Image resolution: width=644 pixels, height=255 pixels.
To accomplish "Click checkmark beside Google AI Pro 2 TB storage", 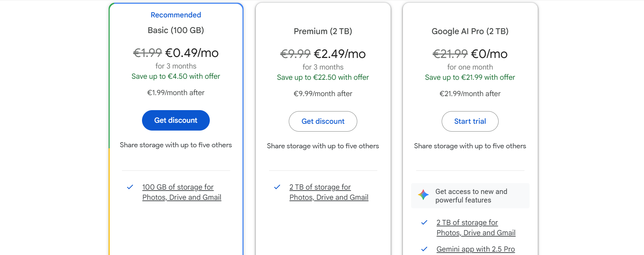I will 424,223.
